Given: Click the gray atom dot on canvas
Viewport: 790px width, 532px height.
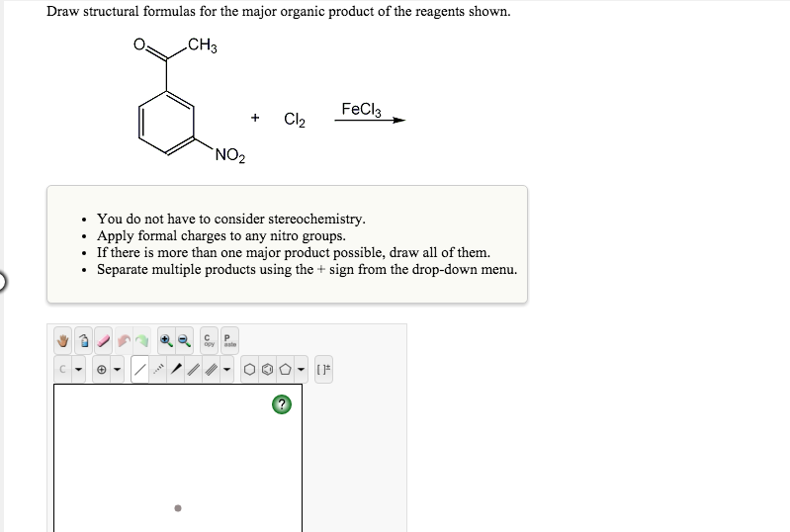Looking at the screenshot, I should click(178, 508).
